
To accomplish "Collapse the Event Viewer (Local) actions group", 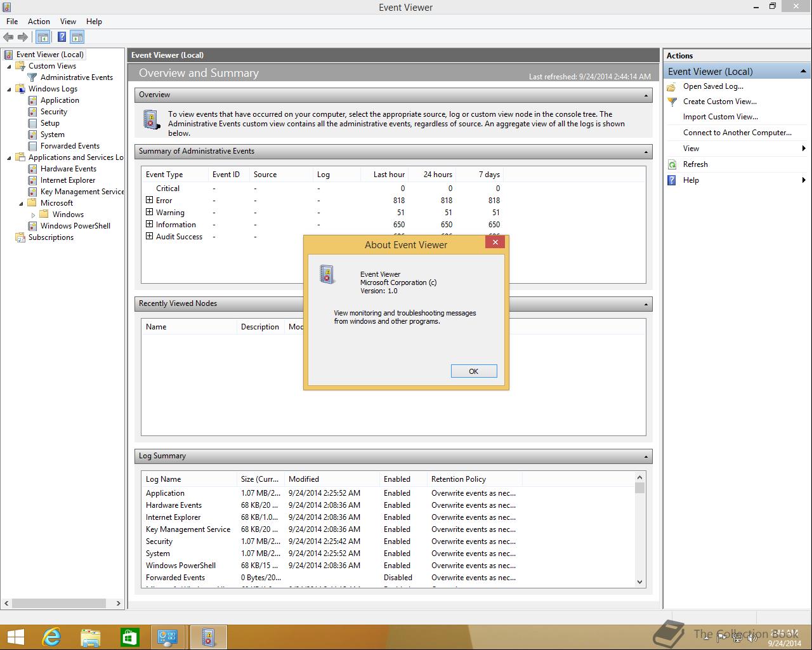I will coord(803,71).
